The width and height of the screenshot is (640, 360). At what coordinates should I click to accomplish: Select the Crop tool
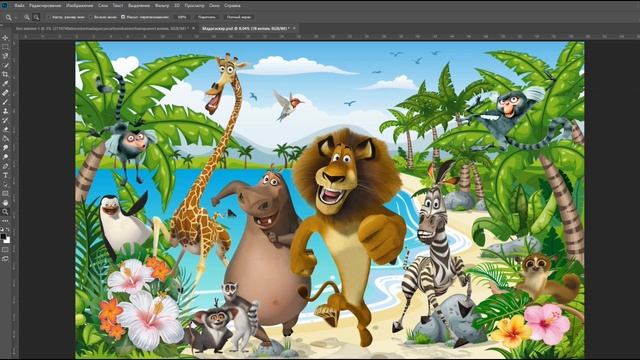coord(5,74)
